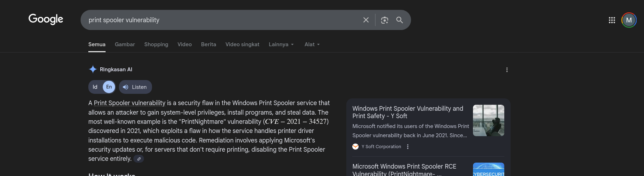Viewport: 644px width, 176px height.
Task: Open Windows Print Spooler Vulnerability Y Soft link
Action: point(408,112)
